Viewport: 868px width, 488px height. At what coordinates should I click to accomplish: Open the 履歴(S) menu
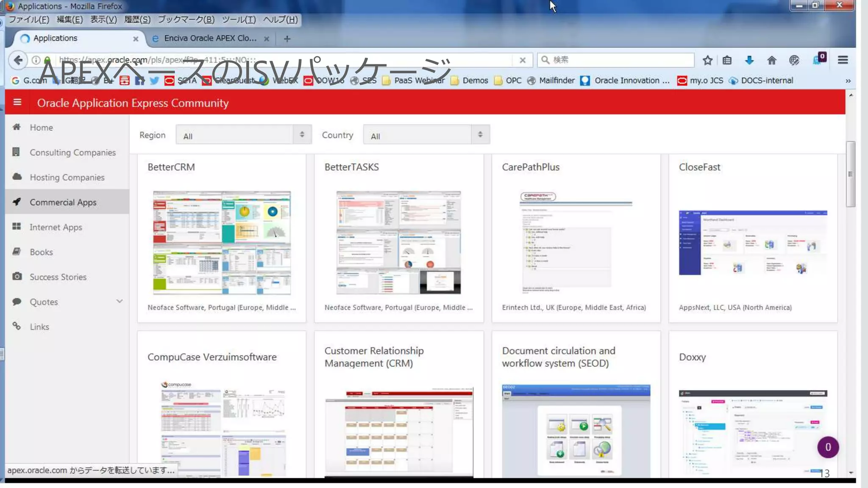[x=137, y=19]
